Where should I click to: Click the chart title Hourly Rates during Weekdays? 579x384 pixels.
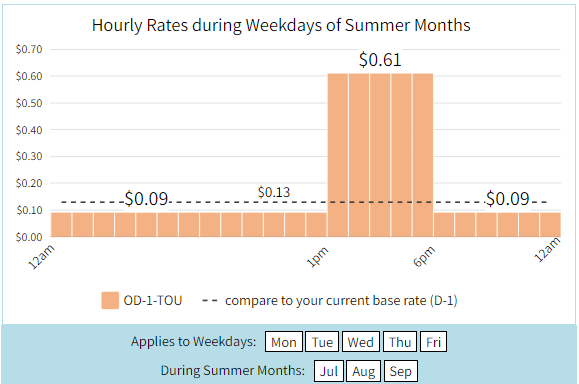[281, 25]
